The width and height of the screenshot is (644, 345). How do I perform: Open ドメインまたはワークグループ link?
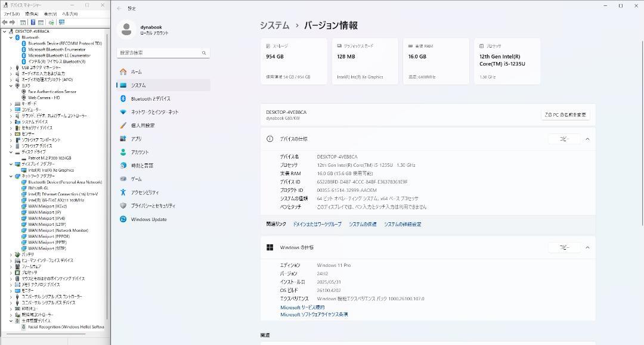(x=317, y=225)
